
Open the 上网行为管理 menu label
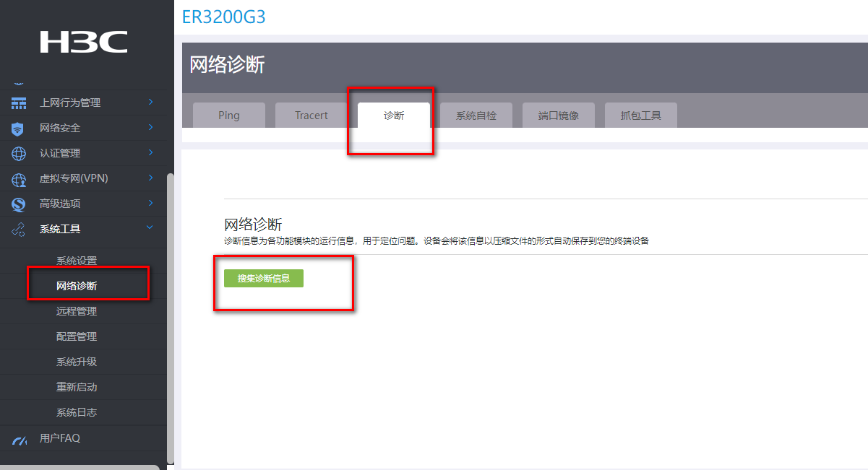coord(70,103)
